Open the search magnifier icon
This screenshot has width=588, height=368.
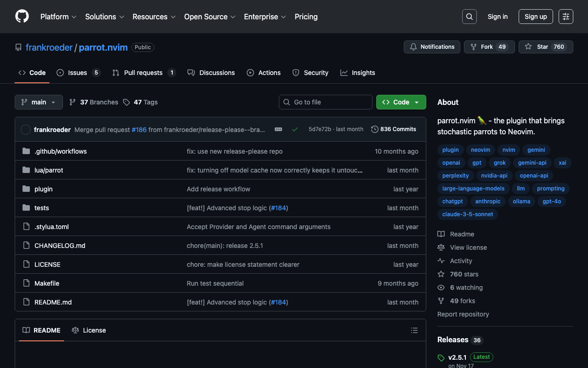(469, 17)
